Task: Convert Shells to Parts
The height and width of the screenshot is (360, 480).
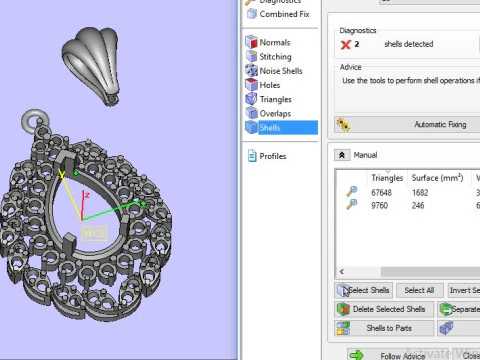Action: tap(384, 328)
